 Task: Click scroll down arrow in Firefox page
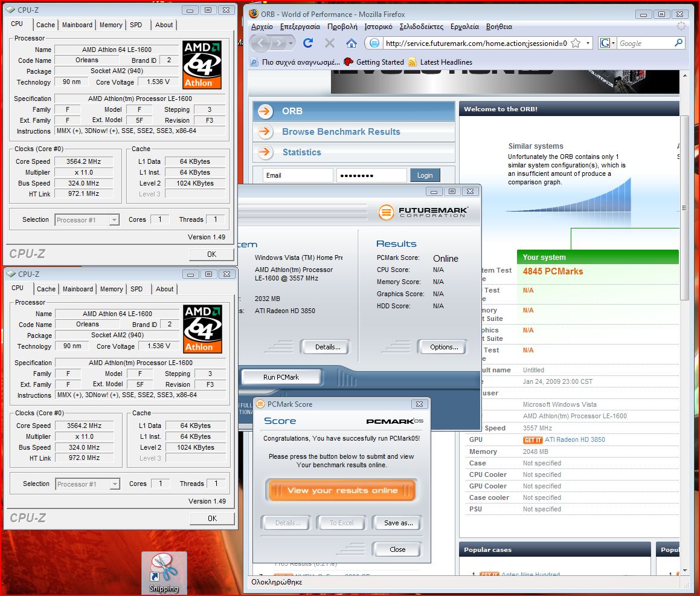pyautogui.click(x=685, y=571)
